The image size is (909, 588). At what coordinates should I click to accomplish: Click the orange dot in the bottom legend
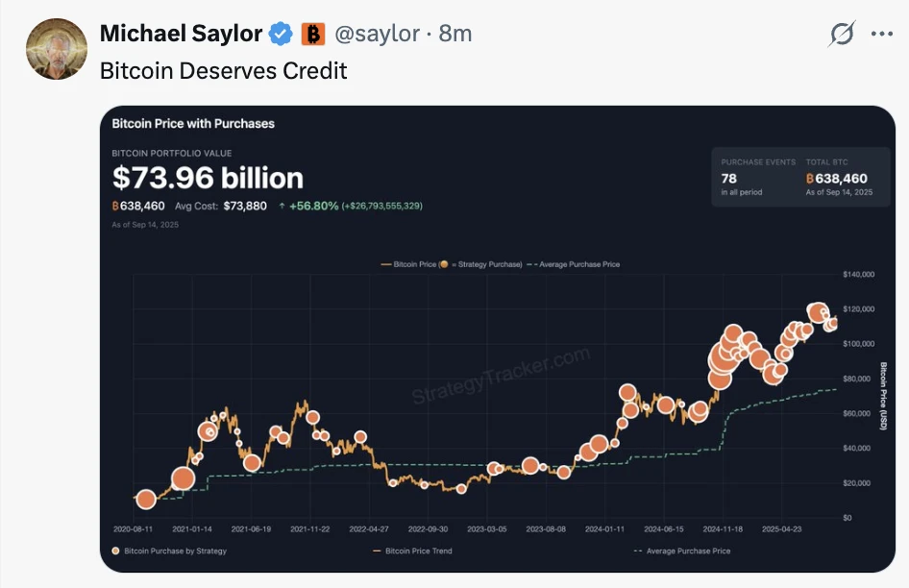point(118,551)
